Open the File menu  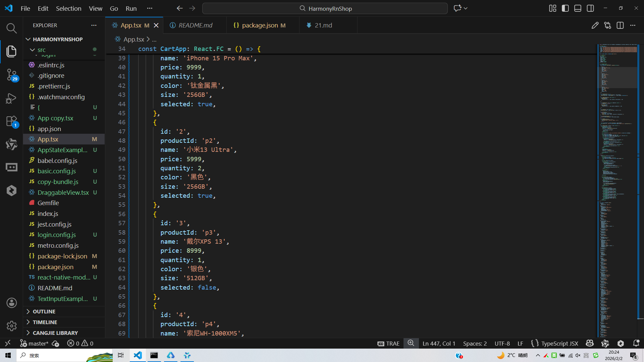click(25, 8)
